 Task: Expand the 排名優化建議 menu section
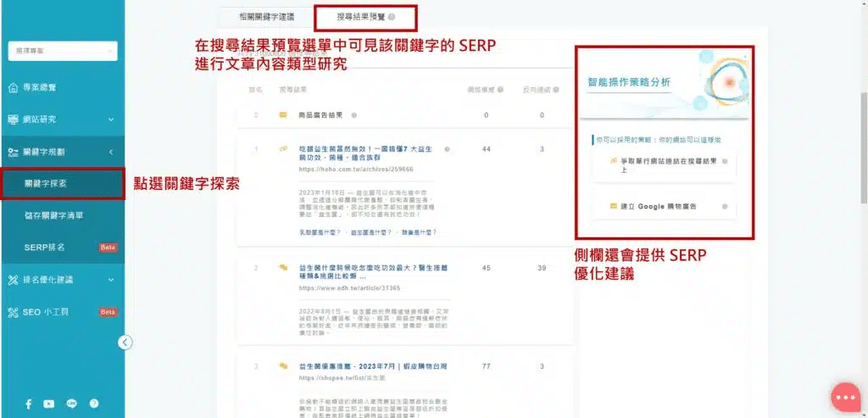pos(62,279)
